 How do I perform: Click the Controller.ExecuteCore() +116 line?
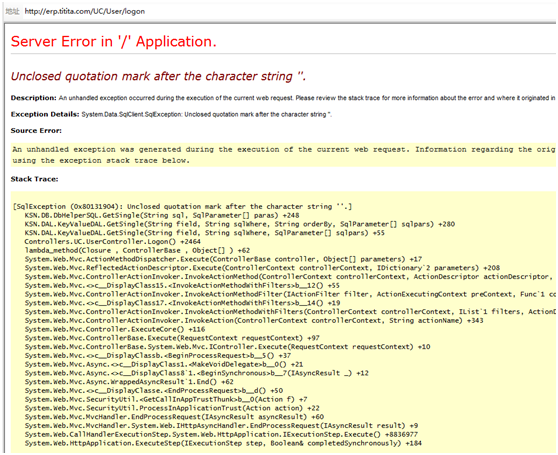click(115, 329)
